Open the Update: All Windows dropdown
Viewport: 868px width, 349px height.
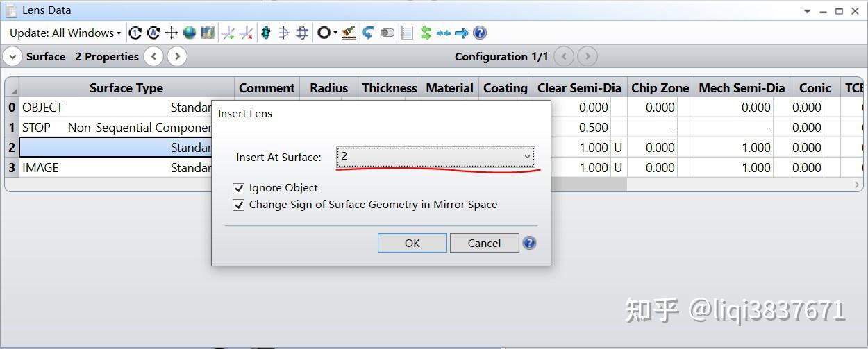65,33
